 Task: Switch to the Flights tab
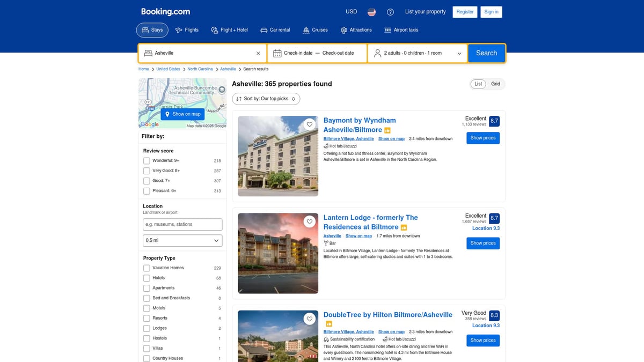click(x=187, y=30)
